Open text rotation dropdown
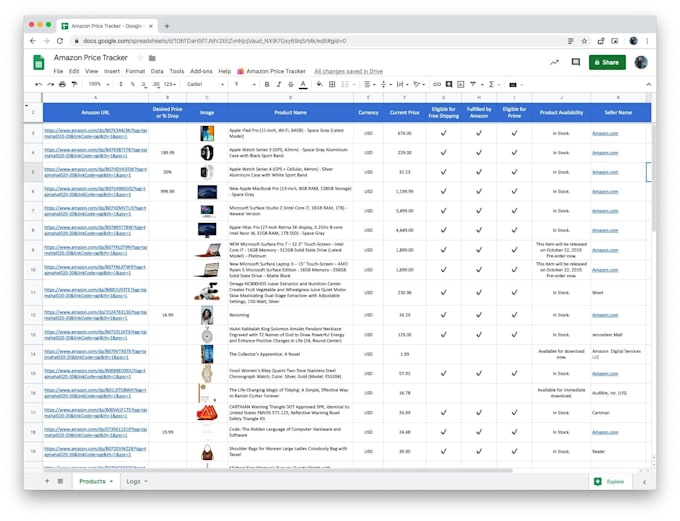 419,84
